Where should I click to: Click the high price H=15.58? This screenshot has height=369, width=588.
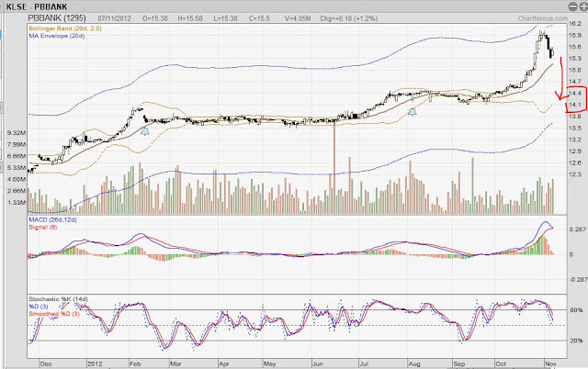click(190, 18)
